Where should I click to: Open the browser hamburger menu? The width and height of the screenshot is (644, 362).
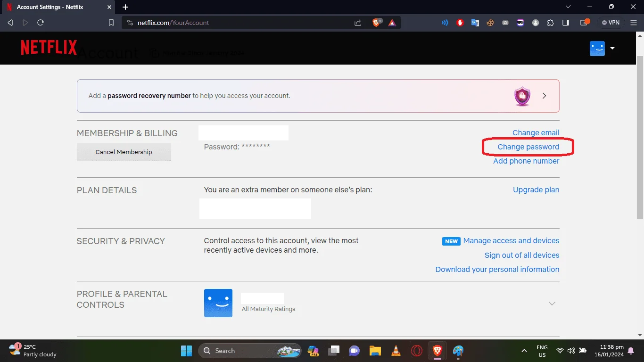click(634, 23)
